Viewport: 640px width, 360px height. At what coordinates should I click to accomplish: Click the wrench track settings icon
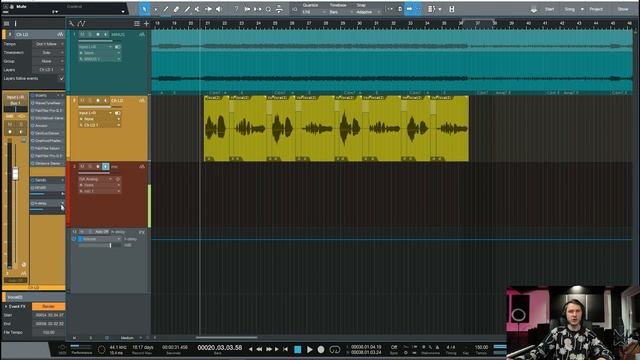click(x=71, y=24)
